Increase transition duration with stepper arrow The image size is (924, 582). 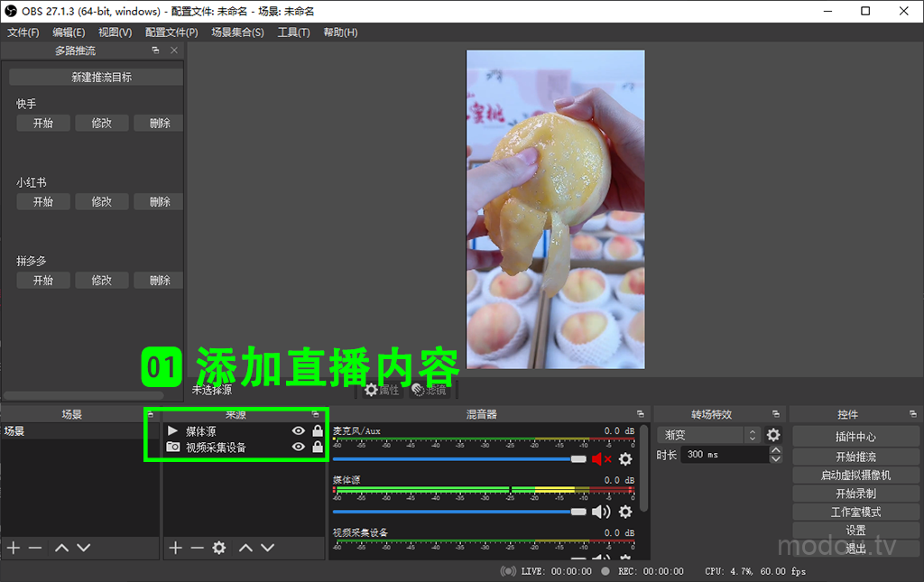(x=776, y=450)
